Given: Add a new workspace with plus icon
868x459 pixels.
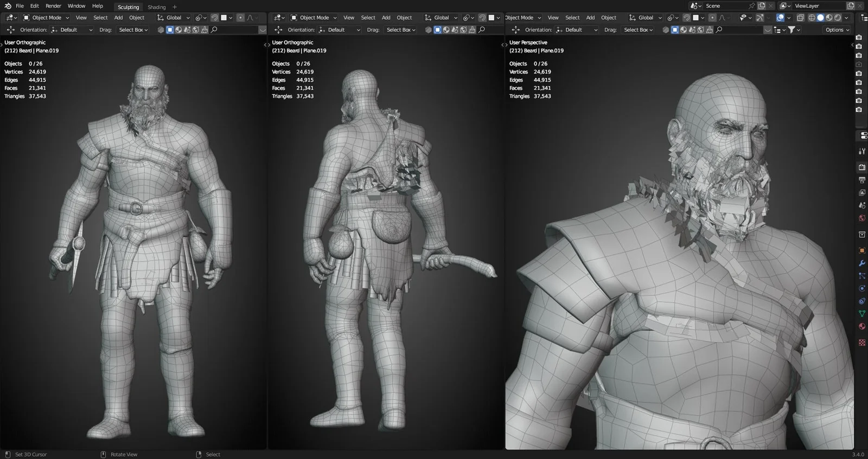Looking at the screenshot, I should coord(175,7).
